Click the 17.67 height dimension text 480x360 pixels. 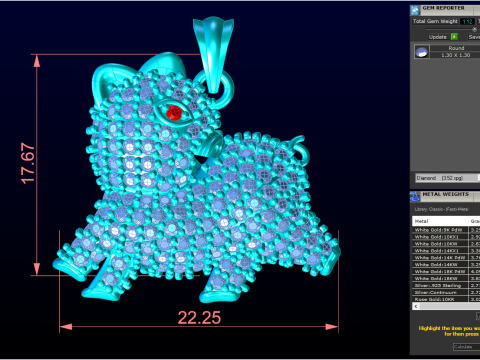[x=28, y=163]
